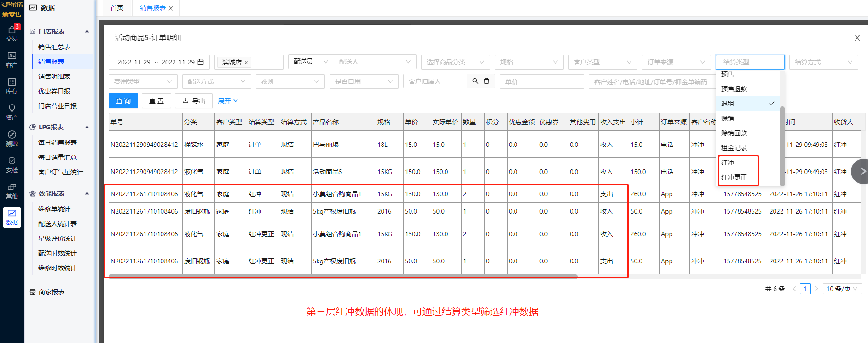
Task: Open the 结算方式 dropdown
Action: (823, 62)
